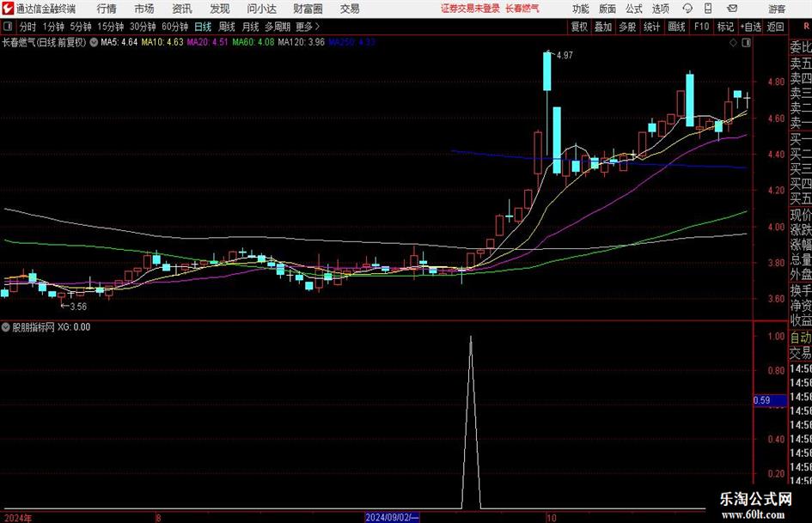This screenshot has height=523, width=812.
Task: Click the 画线 drawing tools button
Action: point(676,27)
